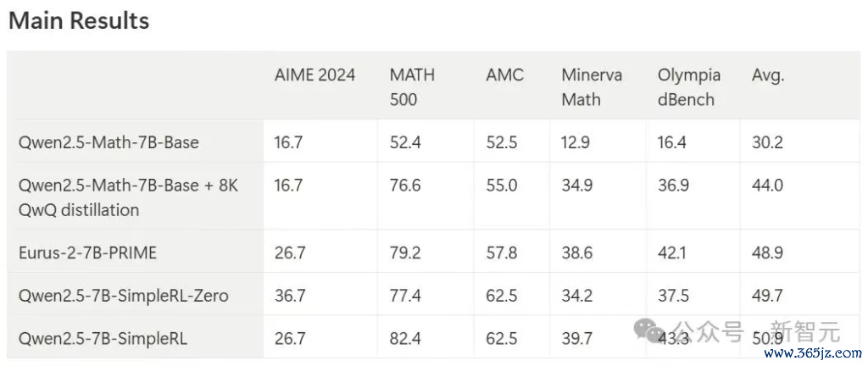
Task: Click the Minerva Math column header
Action: [x=592, y=86]
